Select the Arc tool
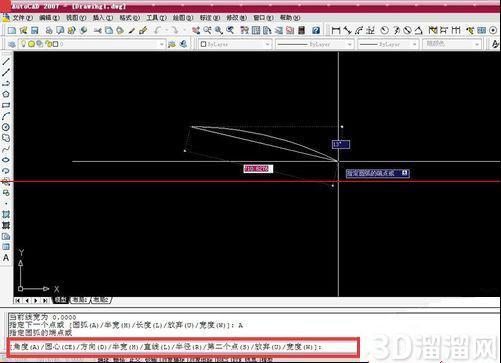The image size is (501, 363). [x=6, y=116]
